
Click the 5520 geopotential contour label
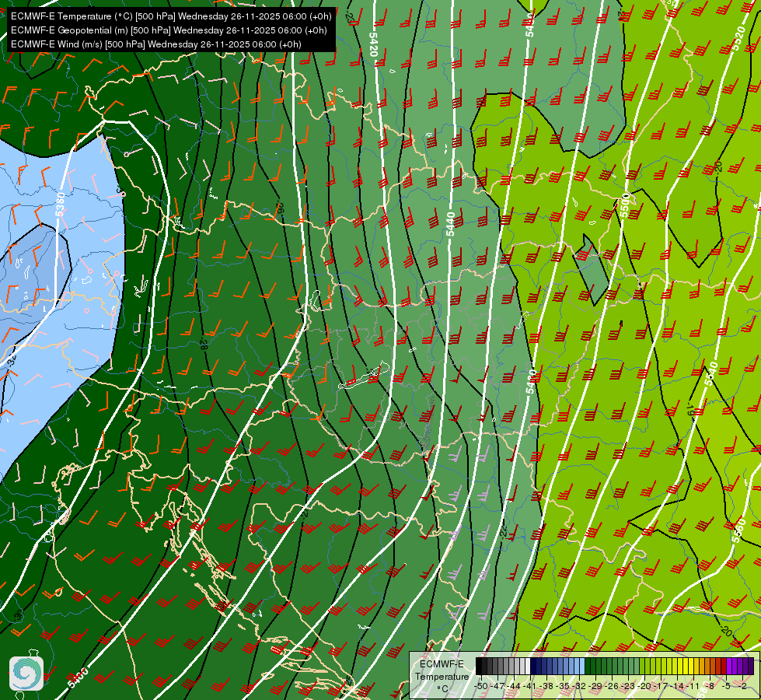(x=738, y=37)
